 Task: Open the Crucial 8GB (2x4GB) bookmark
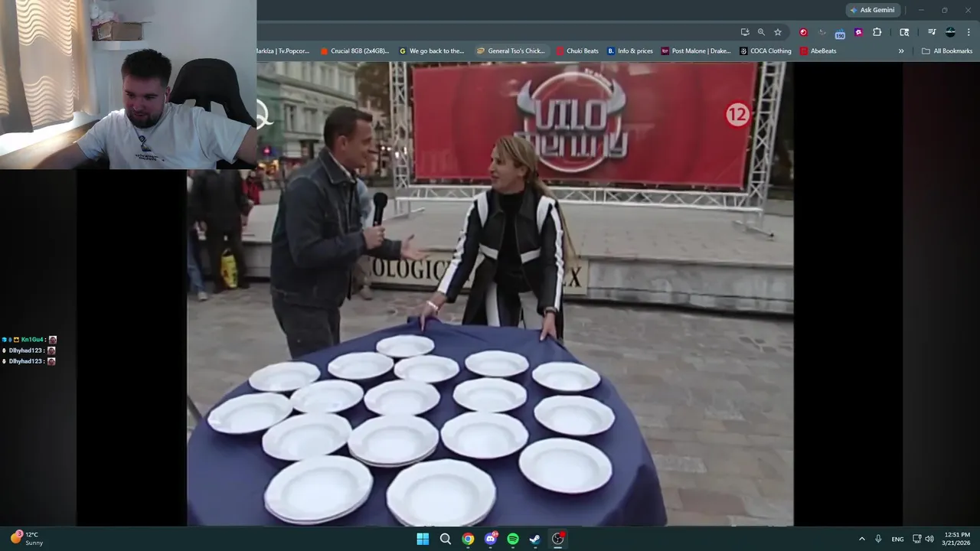tap(354, 51)
